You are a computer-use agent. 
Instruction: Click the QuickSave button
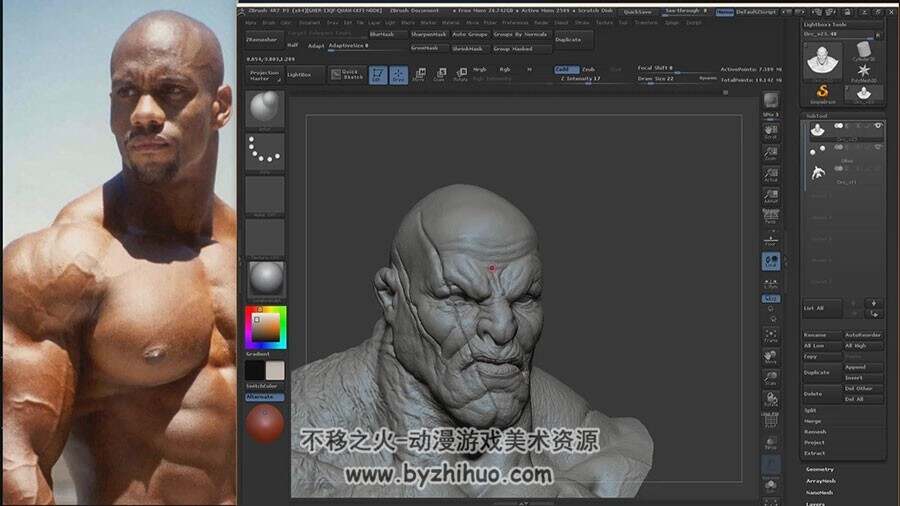point(637,12)
